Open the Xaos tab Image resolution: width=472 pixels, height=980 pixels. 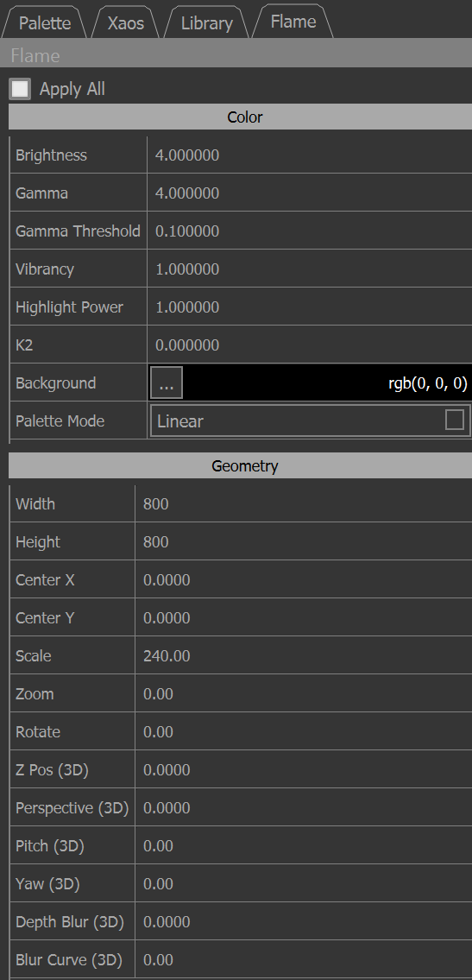pos(125,24)
